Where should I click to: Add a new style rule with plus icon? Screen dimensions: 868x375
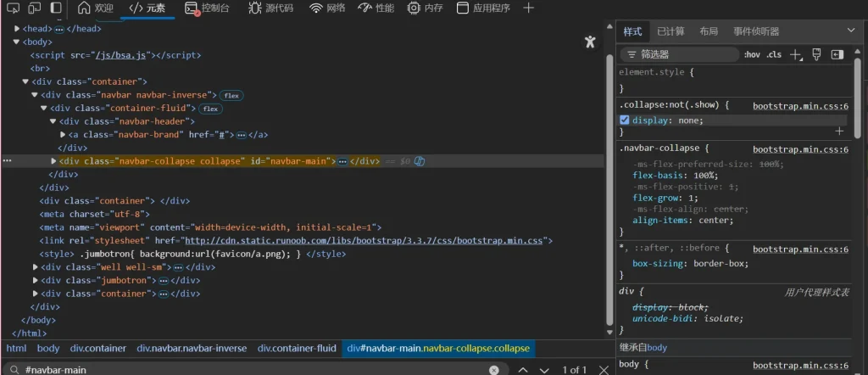(795, 54)
